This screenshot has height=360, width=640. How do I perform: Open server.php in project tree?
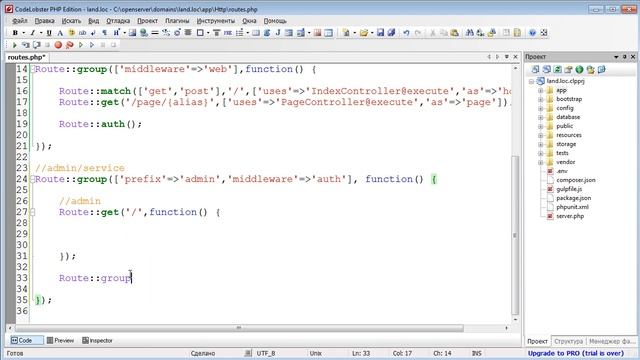tap(570, 216)
